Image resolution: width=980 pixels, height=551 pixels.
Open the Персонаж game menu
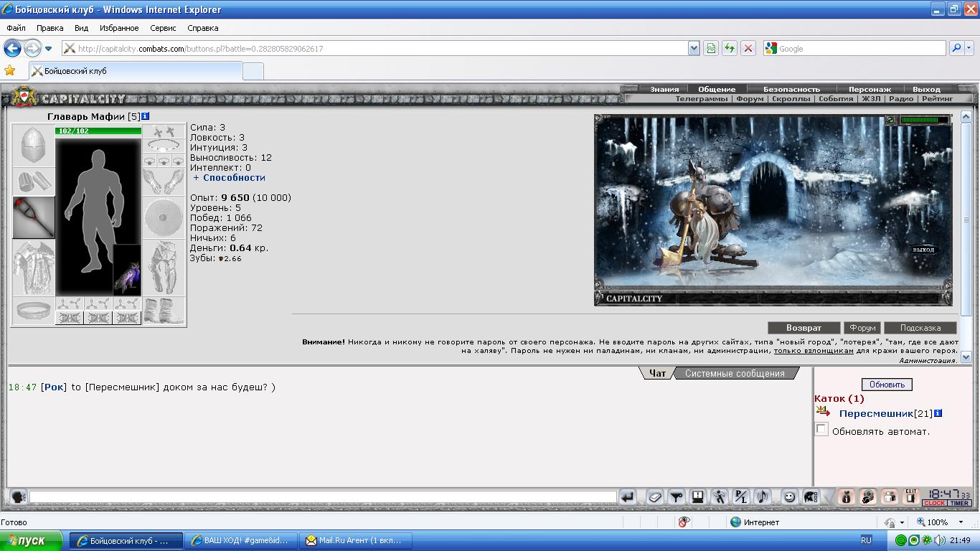[870, 90]
